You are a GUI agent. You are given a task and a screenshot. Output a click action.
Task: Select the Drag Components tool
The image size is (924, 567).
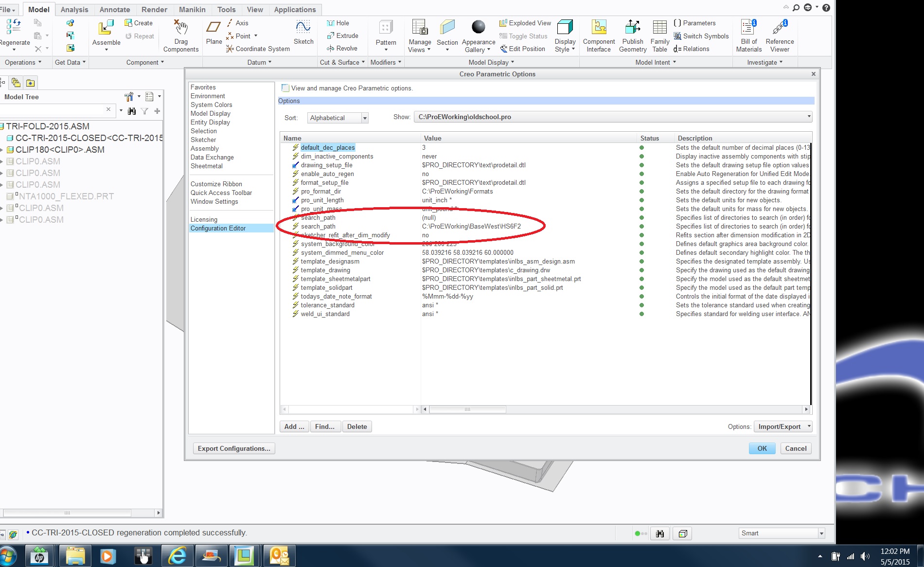coord(181,35)
